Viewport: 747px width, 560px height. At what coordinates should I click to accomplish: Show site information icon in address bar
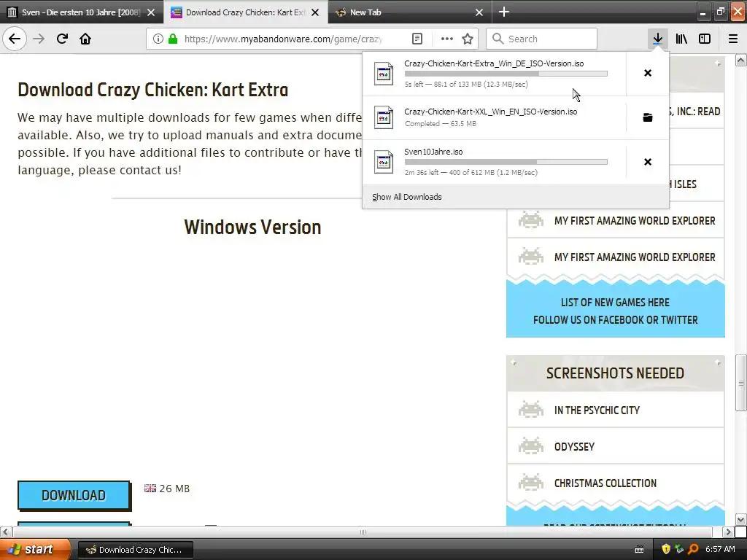coord(158,39)
